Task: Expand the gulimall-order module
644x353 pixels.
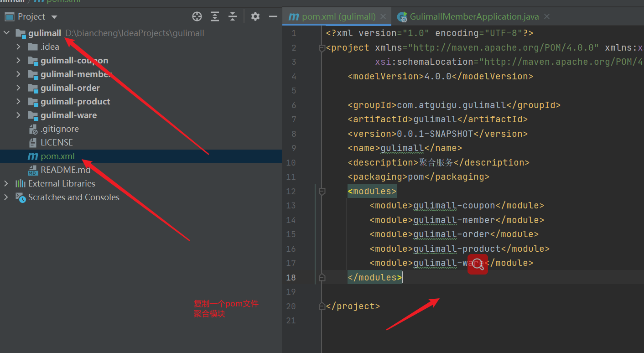Action: pos(18,88)
